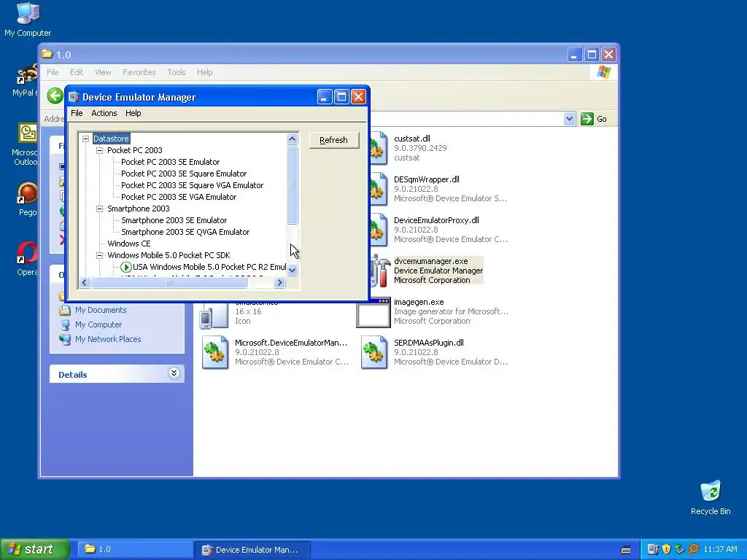The image size is (747, 560).
Task: Click the taskbar clock showing 11:37 AM
Action: 720,550
